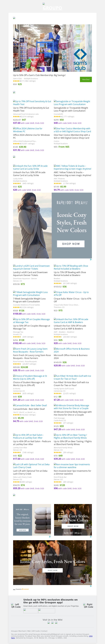The height and width of the screenshot is (644, 105).
Task: Open the Food Sensitivity & Gut Health Test deal
Action: pos(32,109)
